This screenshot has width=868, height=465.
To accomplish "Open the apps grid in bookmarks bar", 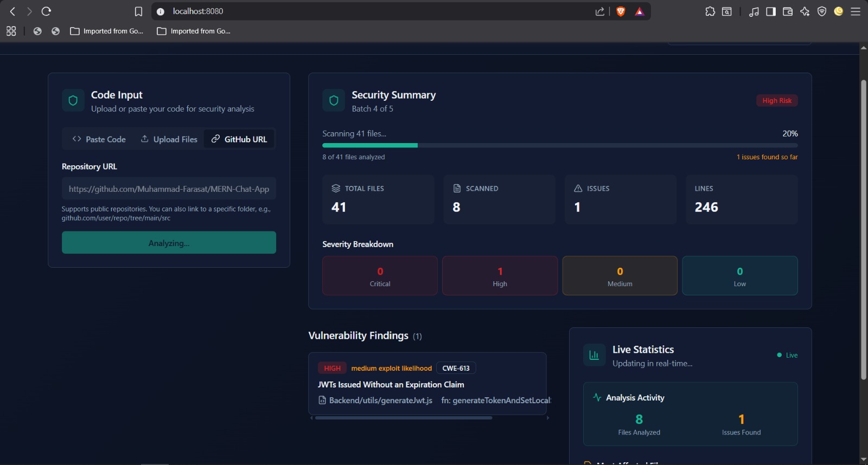I will pos(11,31).
